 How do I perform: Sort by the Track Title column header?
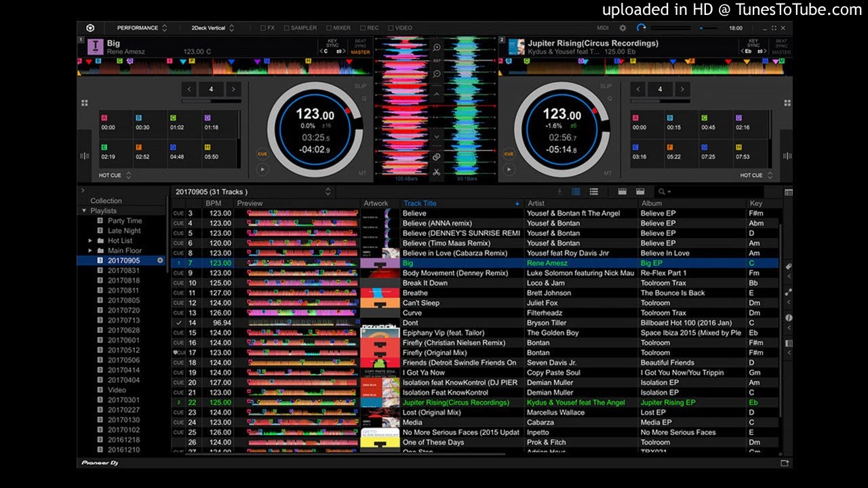pos(461,203)
